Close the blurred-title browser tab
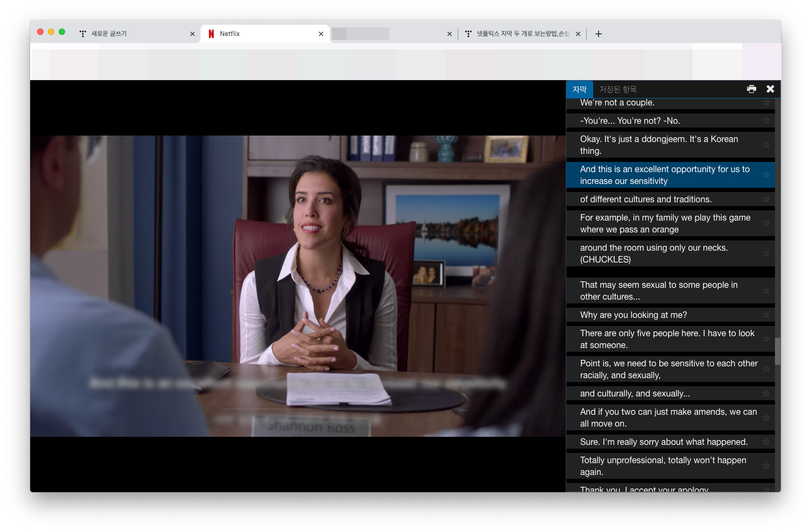 tap(450, 34)
